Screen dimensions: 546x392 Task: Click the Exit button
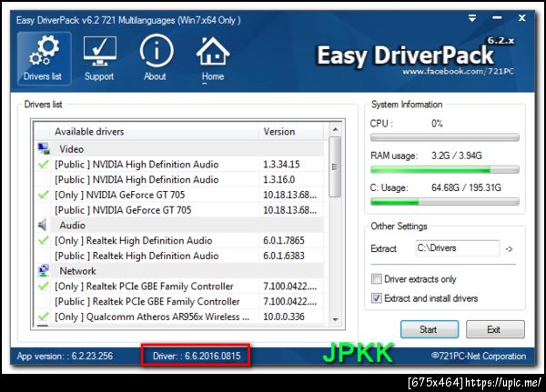point(495,329)
